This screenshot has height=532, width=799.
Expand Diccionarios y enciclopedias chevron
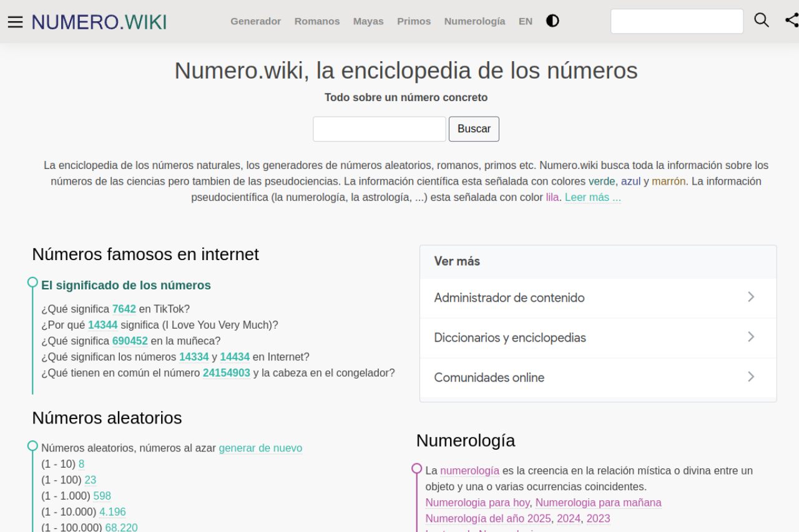click(x=751, y=337)
